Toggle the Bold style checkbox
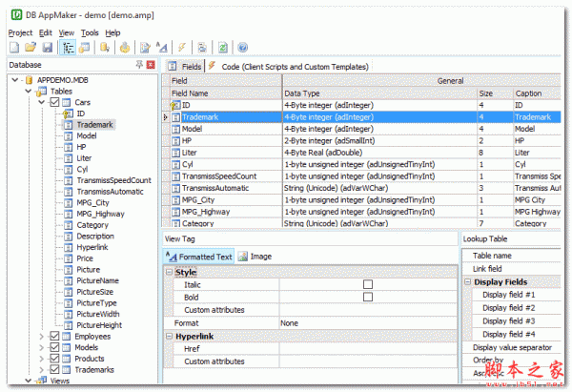Viewport: 572px width, 392px height. (x=368, y=298)
